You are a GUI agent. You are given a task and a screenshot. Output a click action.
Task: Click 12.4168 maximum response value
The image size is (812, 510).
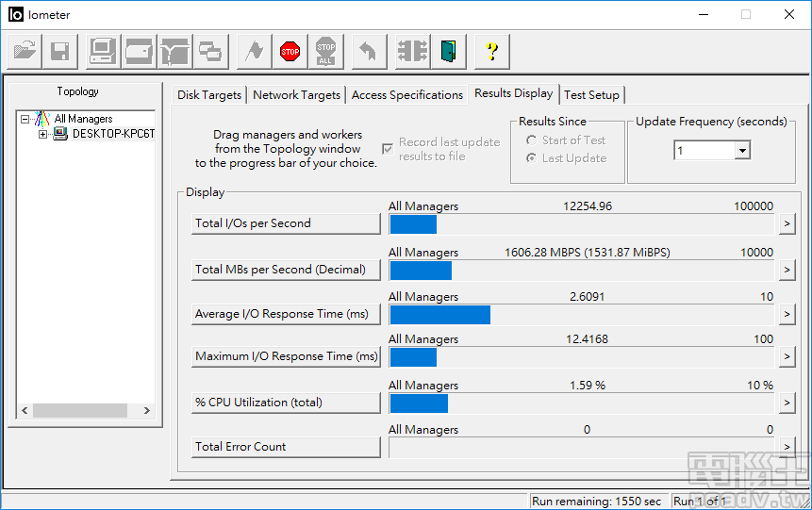point(587,339)
